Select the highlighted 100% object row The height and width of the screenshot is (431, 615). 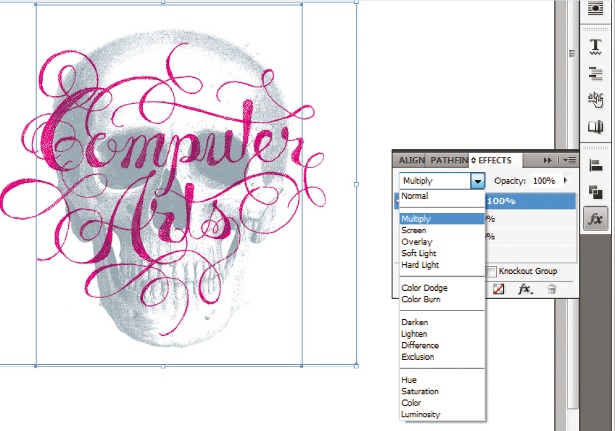coord(531,201)
